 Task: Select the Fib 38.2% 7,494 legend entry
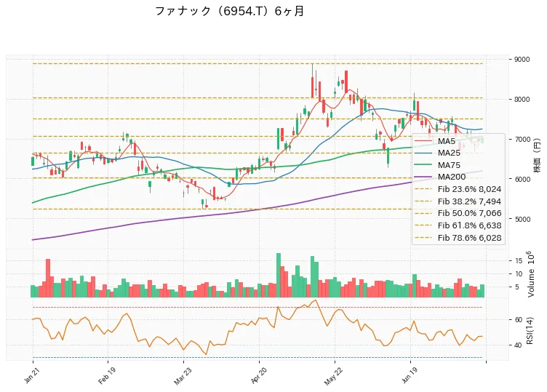[458, 201]
